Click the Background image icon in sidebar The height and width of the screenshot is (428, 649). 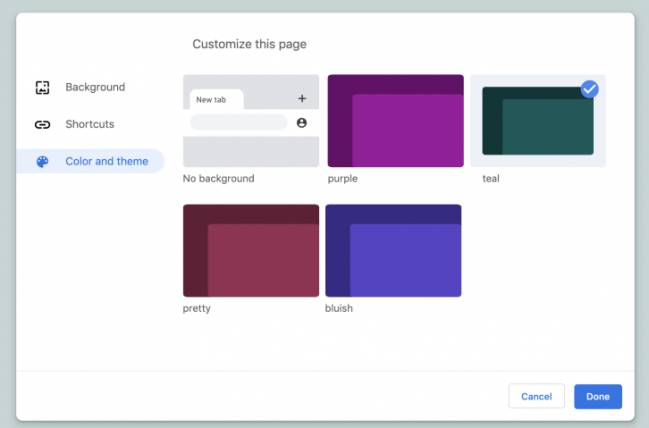pyautogui.click(x=42, y=87)
